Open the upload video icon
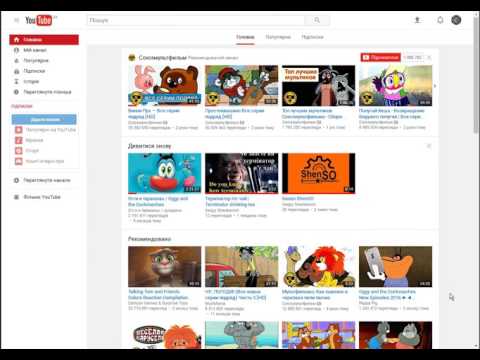 pyautogui.click(x=417, y=20)
